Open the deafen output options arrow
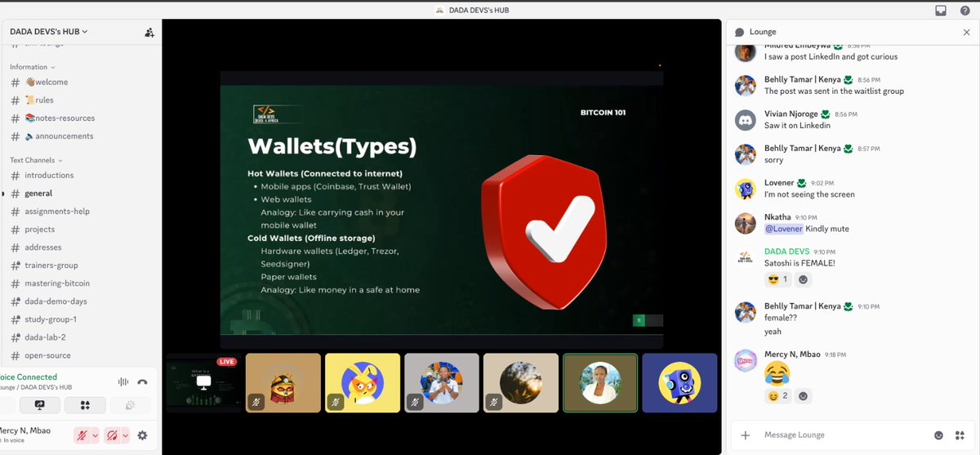This screenshot has height=455, width=980. (x=126, y=435)
